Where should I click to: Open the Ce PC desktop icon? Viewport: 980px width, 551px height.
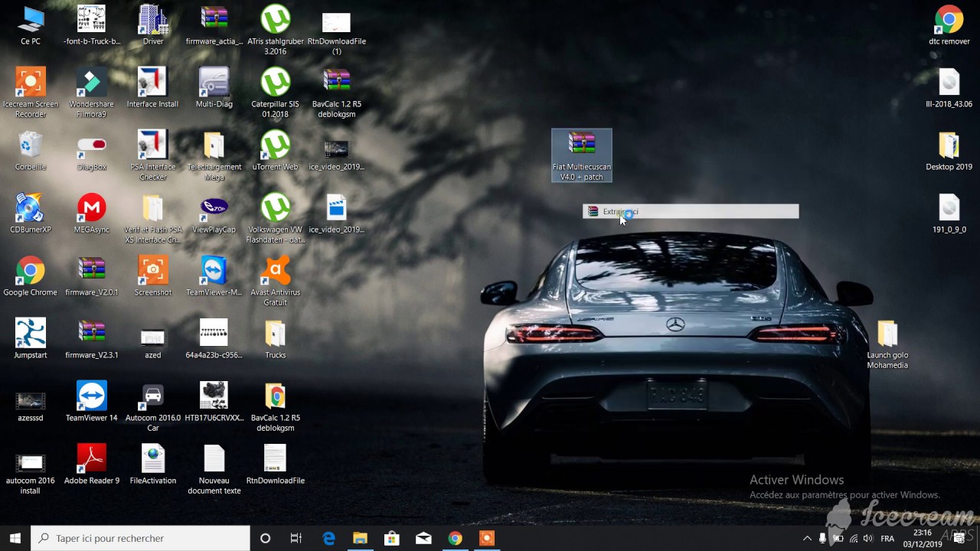[x=31, y=25]
